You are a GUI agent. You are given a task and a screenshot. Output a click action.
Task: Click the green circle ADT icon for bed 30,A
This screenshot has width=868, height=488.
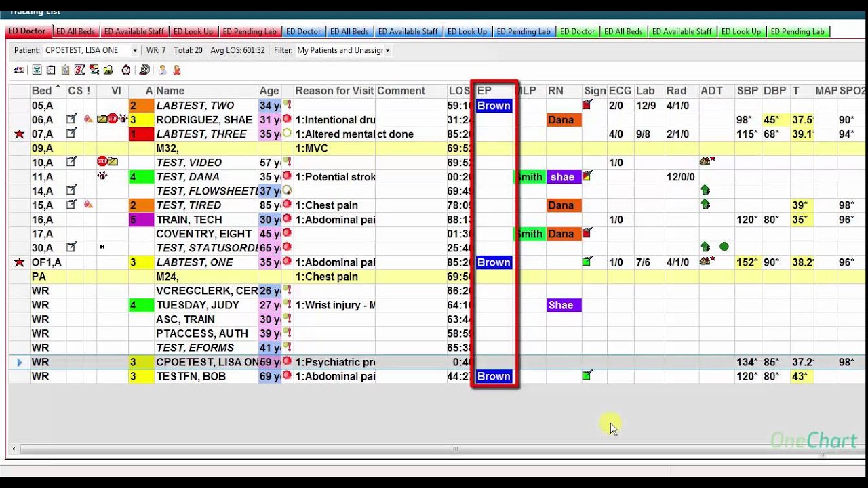click(x=724, y=247)
